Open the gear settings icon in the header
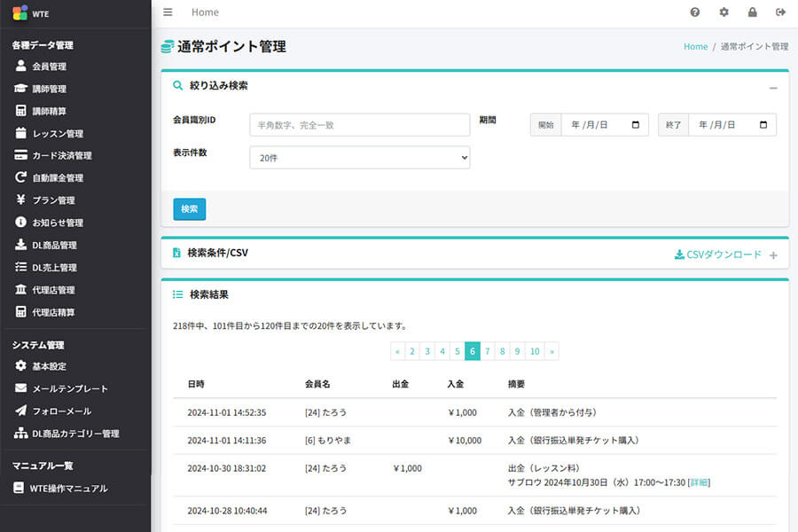 tap(722, 12)
